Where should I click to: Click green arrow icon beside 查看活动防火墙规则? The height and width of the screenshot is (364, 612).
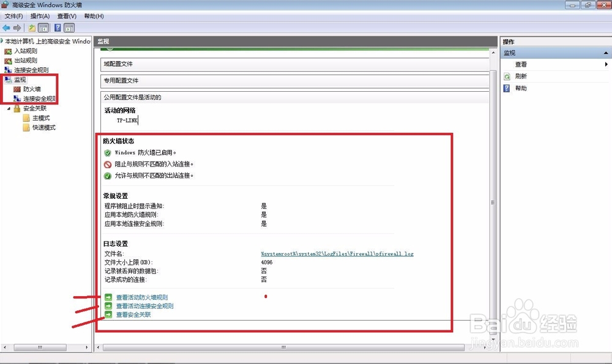[108, 297]
